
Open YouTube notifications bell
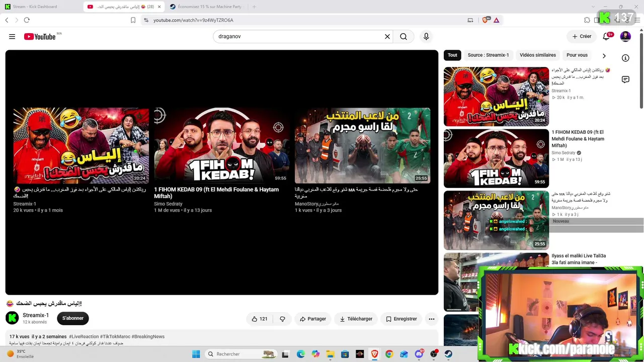[606, 36]
